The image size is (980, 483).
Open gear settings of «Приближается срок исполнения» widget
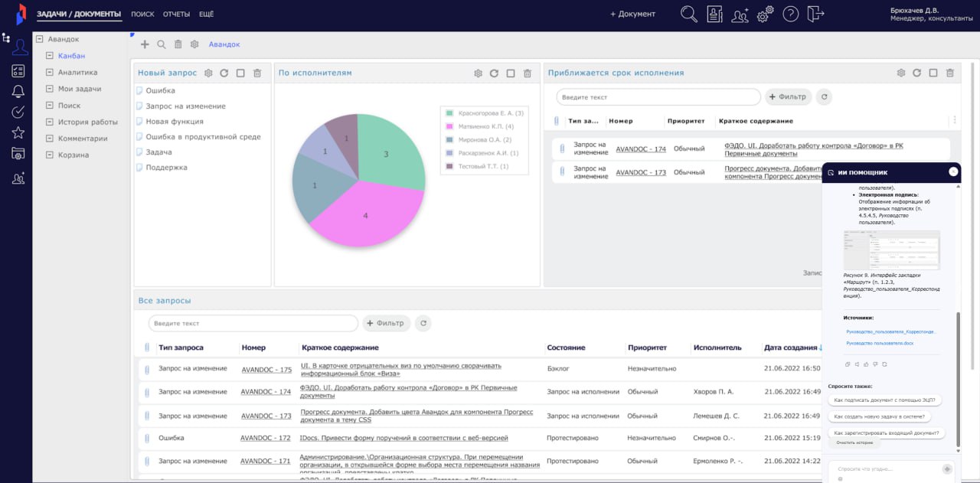coord(901,73)
